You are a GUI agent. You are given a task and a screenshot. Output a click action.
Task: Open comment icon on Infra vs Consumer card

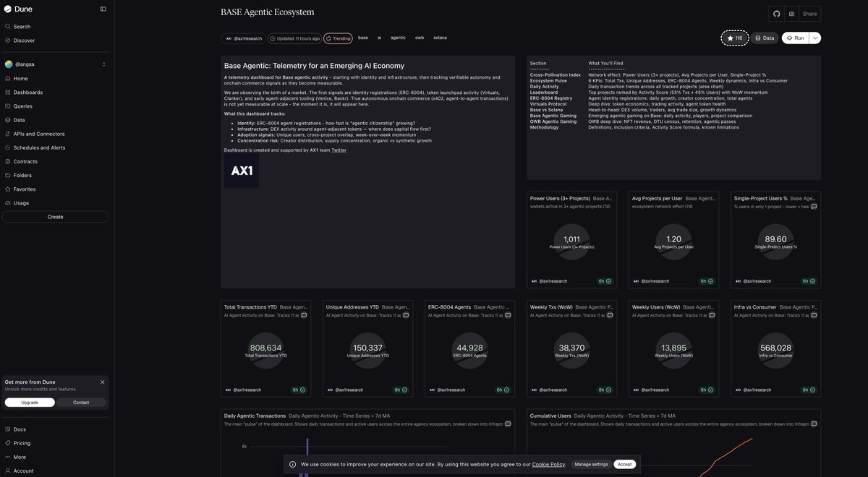pyautogui.click(x=814, y=315)
